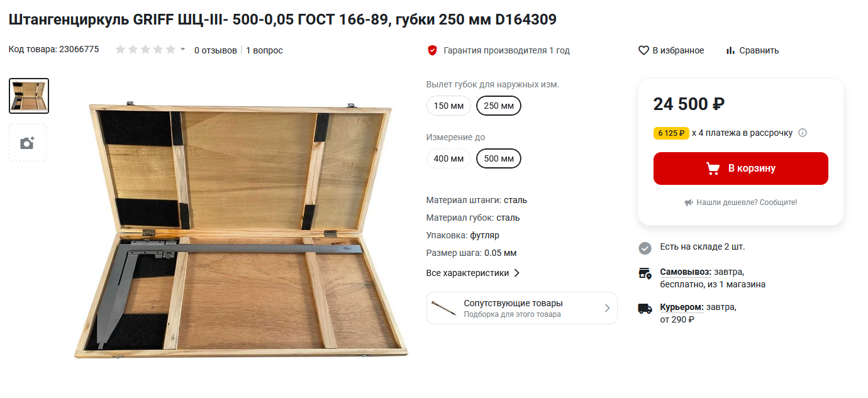Select 250 мм jaw reach option
The image size is (868, 398).
coord(499,106)
